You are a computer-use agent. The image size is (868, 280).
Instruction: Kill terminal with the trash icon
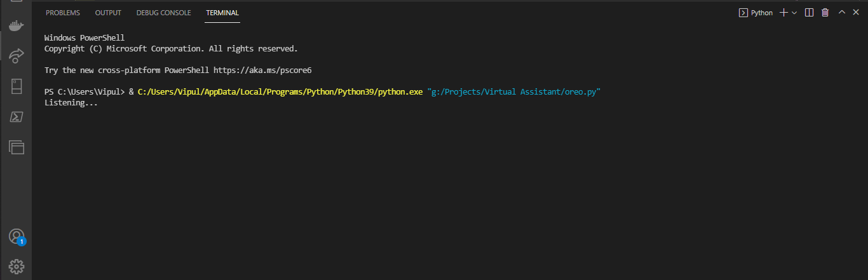click(825, 13)
